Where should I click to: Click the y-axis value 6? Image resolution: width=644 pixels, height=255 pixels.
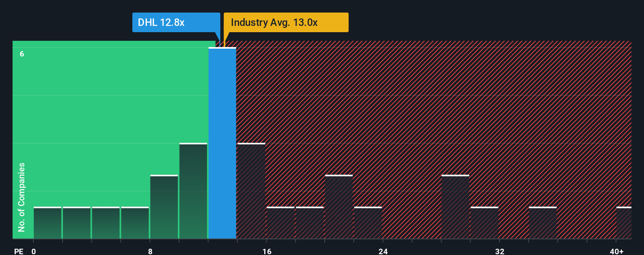pyautogui.click(x=22, y=54)
